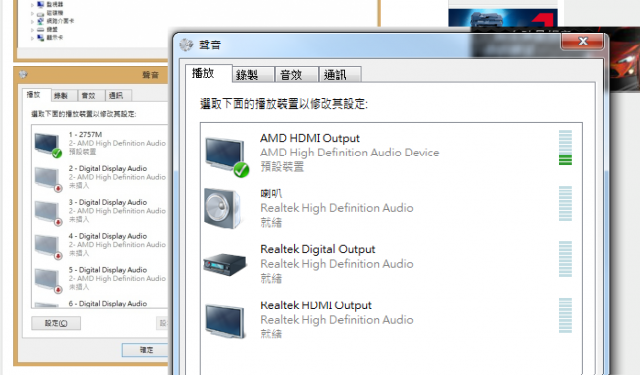Screen dimensions: 640x375
Task: Click the 鍵盤 keyboard icon in tree
Action: [40, 29]
